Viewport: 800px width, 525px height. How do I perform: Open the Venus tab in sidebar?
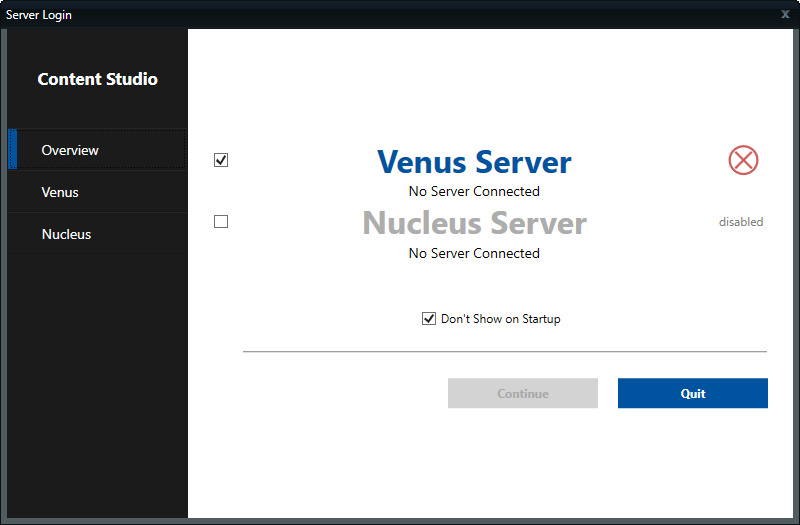pos(60,192)
